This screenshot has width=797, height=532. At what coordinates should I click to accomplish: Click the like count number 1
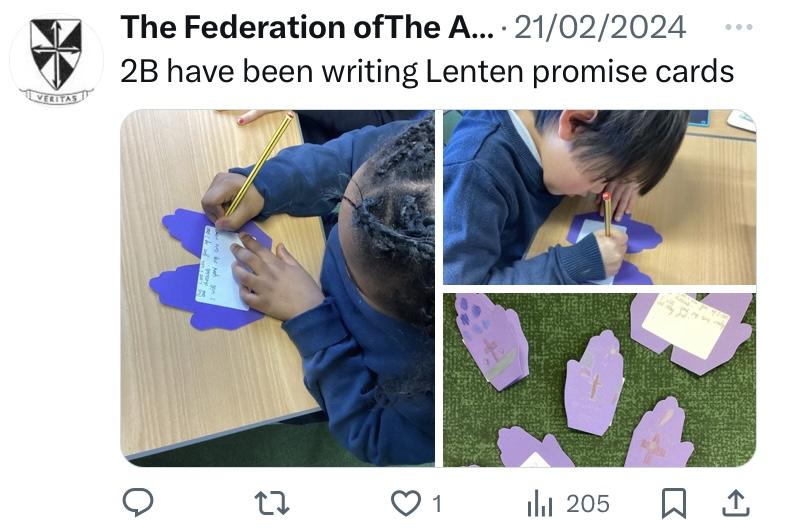437,504
